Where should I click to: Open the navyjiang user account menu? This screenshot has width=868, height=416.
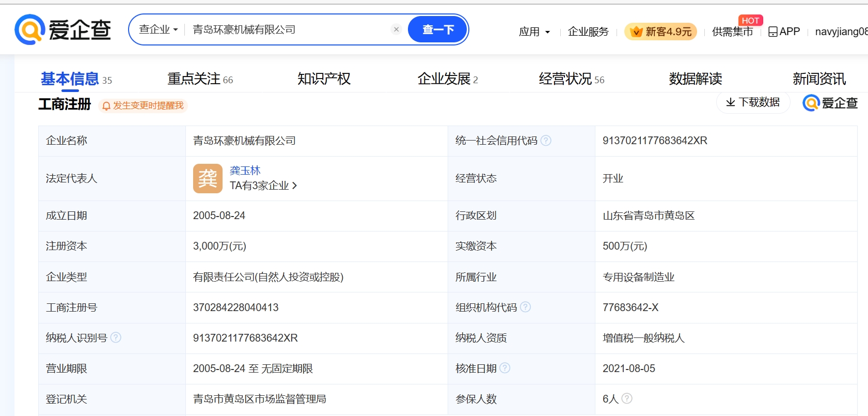click(841, 32)
